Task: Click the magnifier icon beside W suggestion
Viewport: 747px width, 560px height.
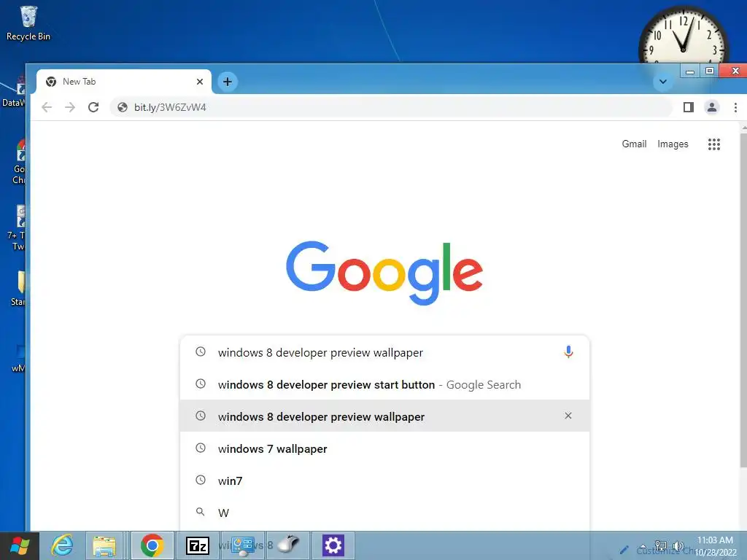Action: 201,512
